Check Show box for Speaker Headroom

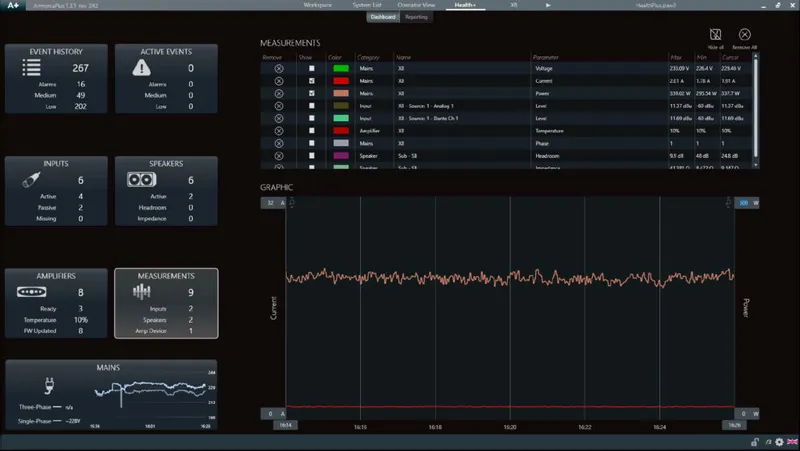coord(312,156)
